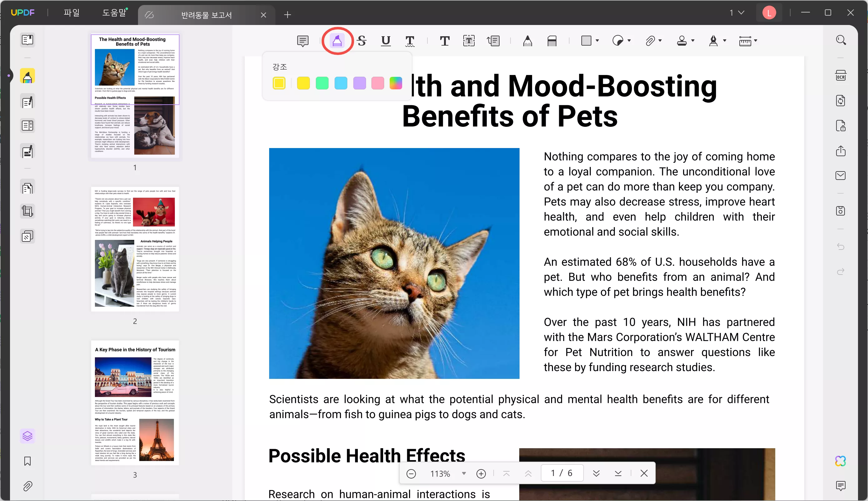The image size is (868, 501).
Task: Toggle the comment mode icon in left sidebar
Action: click(27, 76)
